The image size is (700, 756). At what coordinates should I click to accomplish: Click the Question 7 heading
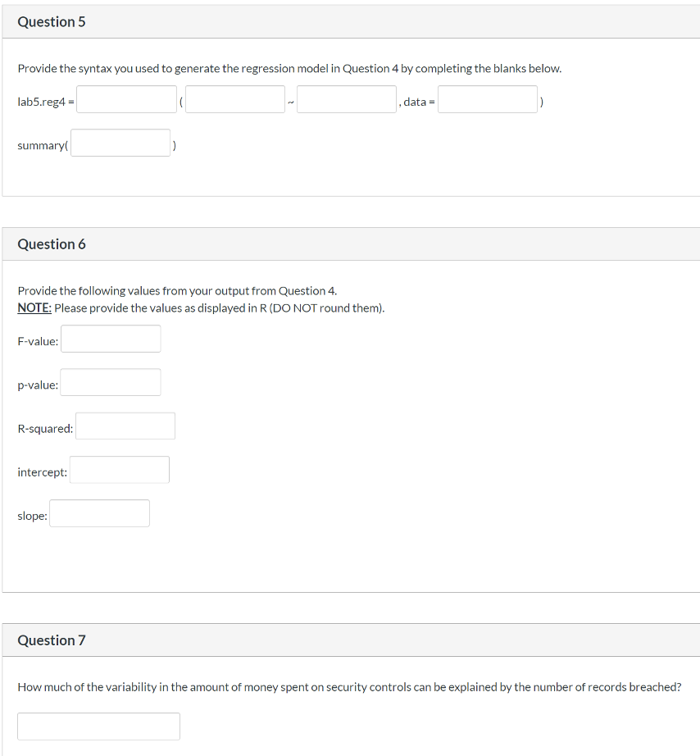tap(52, 640)
